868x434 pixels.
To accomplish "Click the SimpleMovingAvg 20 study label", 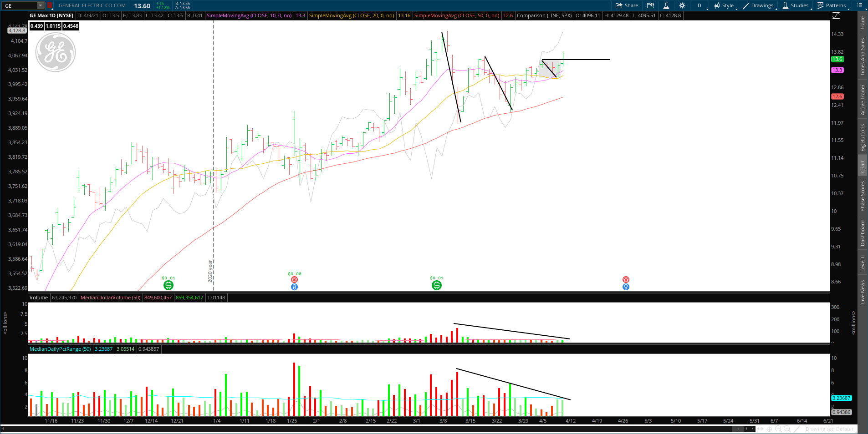I will (x=352, y=15).
